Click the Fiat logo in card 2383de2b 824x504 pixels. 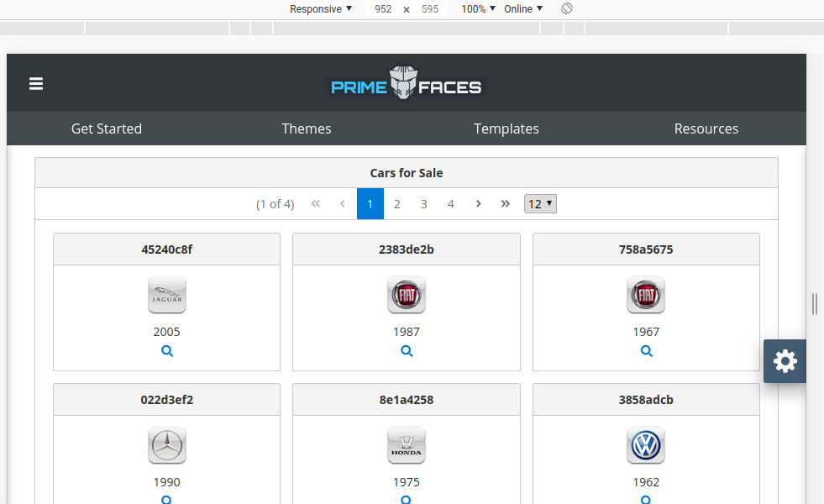pyautogui.click(x=407, y=295)
